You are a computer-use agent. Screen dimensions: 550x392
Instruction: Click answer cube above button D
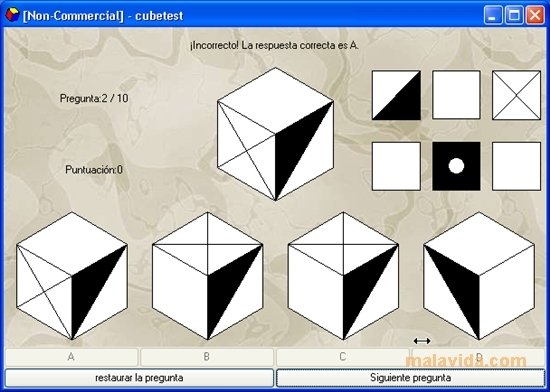(x=479, y=276)
